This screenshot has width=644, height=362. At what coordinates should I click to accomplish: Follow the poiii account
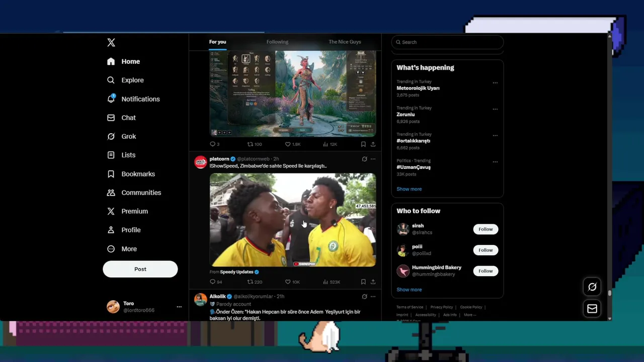coord(486,250)
